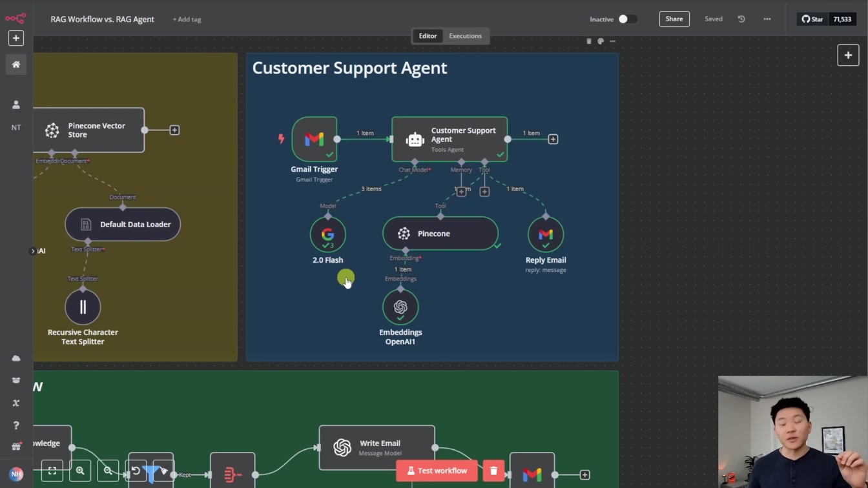Image resolution: width=868 pixels, height=488 pixels.
Task: Click the Test workflow button
Action: point(437,471)
